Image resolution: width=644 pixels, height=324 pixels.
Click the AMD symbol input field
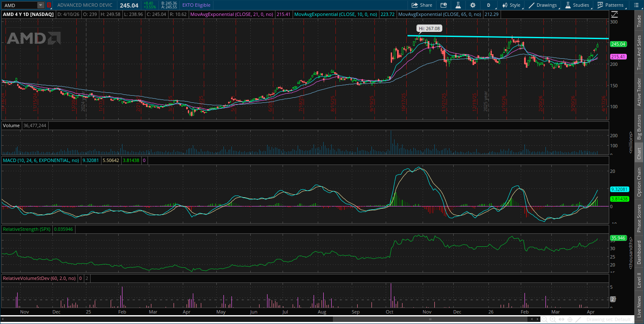point(19,5)
